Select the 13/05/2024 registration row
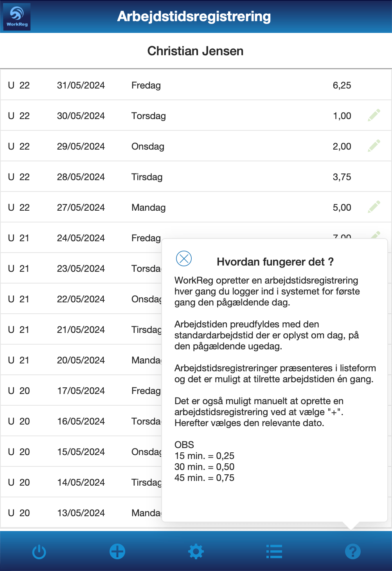The image size is (392, 571). (81, 513)
